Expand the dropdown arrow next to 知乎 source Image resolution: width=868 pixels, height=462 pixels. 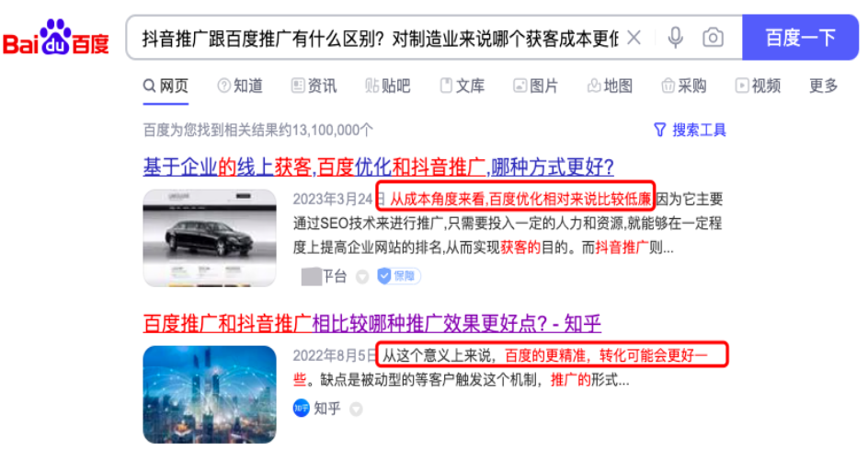(x=356, y=410)
